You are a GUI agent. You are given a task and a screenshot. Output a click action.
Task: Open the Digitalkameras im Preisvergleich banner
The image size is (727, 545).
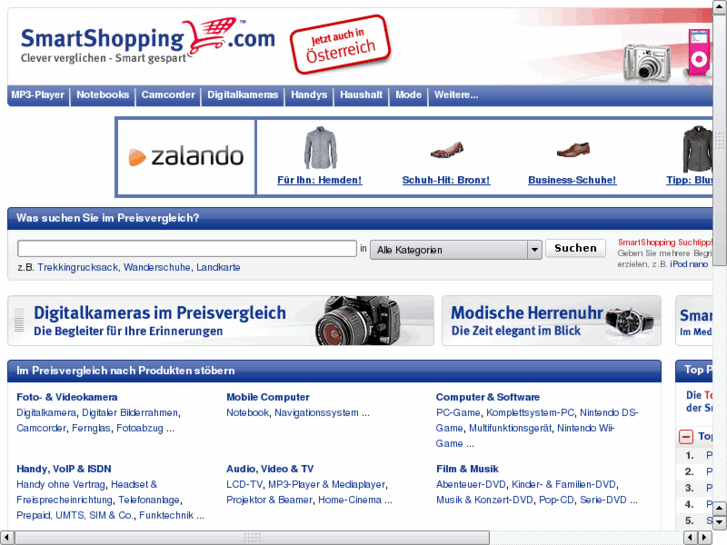tap(221, 321)
